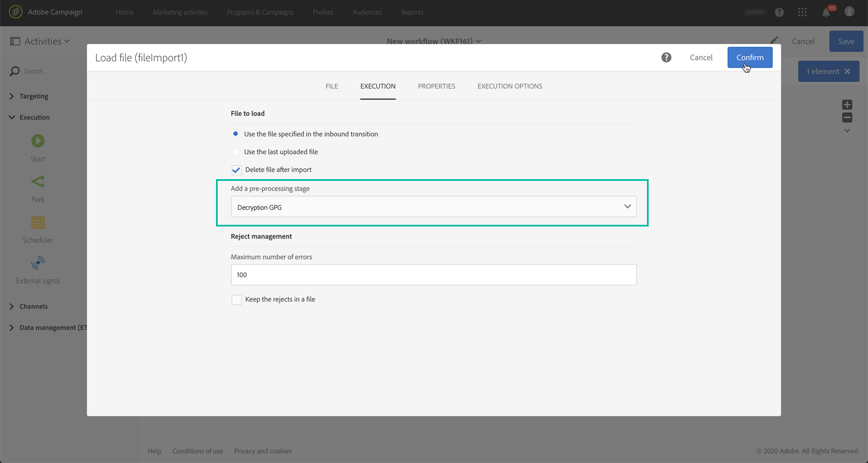
Task: Zoom out on the workflow canvas
Action: (x=847, y=117)
